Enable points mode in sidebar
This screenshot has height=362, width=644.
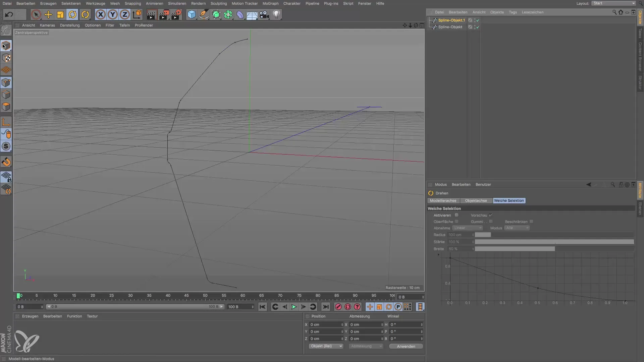click(6, 82)
